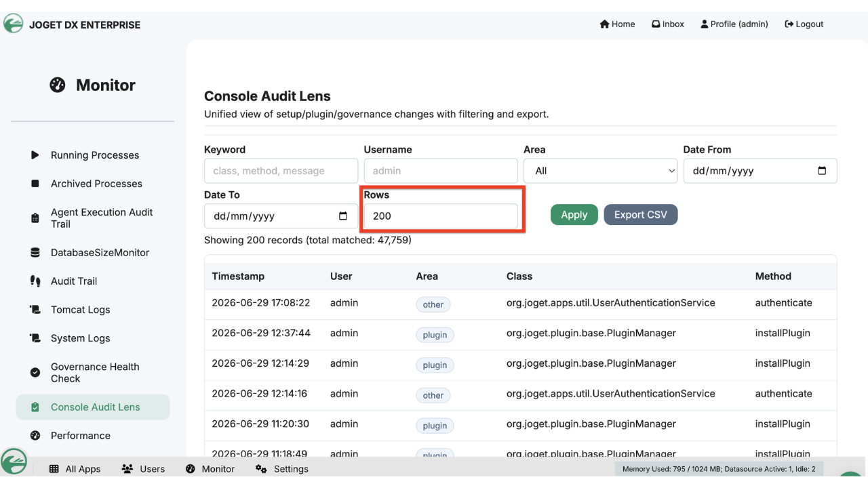The width and height of the screenshot is (868, 488).
Task: Click the Rows field showing 200
Action: click(x=441, y=216)
